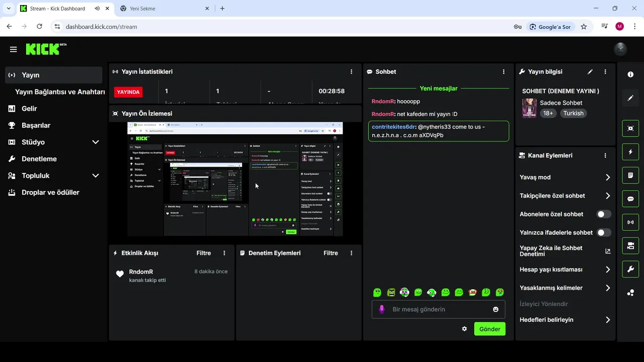Screen dimensions: 644x362
Task: Insert the angry green face emote
Action: pos(391,292)
